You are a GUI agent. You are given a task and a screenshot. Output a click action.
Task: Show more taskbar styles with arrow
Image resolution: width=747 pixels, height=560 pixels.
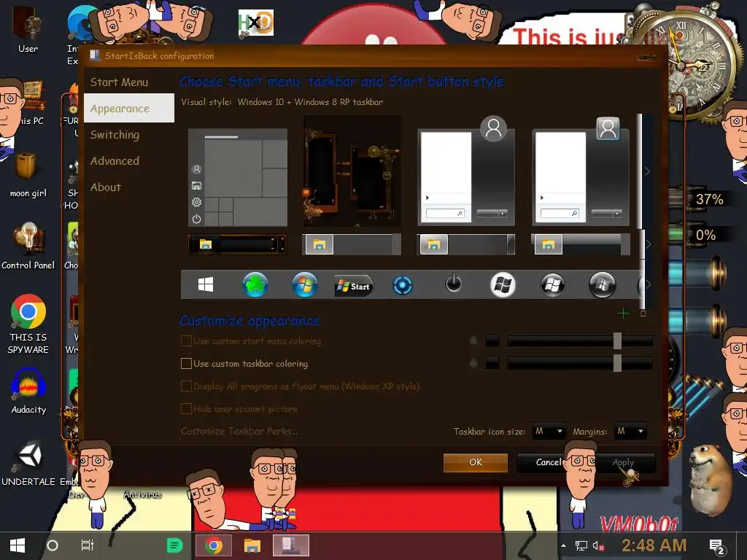tap(648, 244)
